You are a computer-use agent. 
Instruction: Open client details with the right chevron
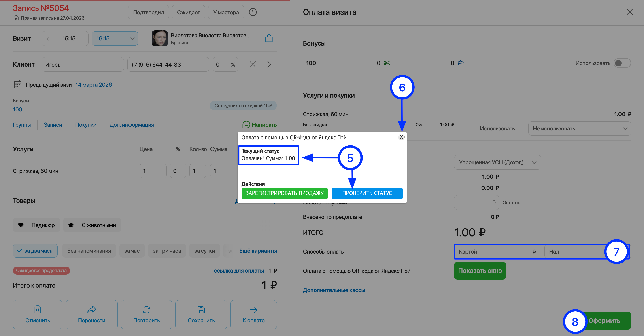pyautogui.click(x=269, y=64)
